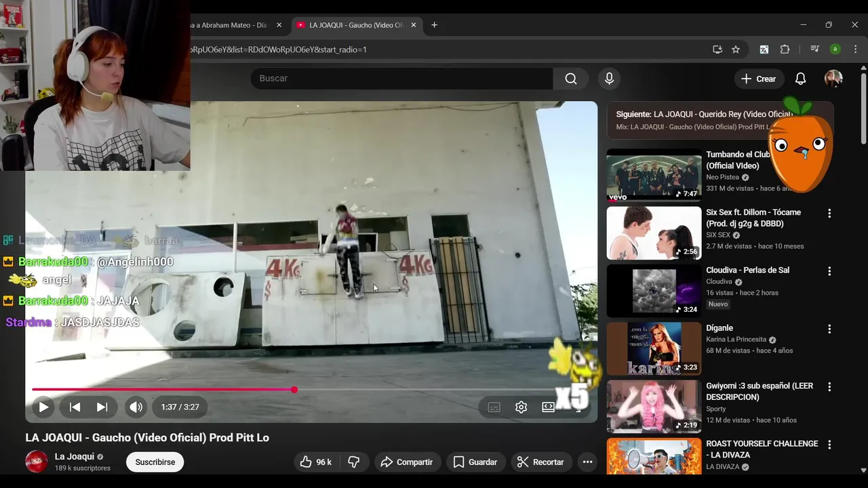Click the Karina La Princesita channel name
Screen dimensions: 868x488
coord(736,340)
